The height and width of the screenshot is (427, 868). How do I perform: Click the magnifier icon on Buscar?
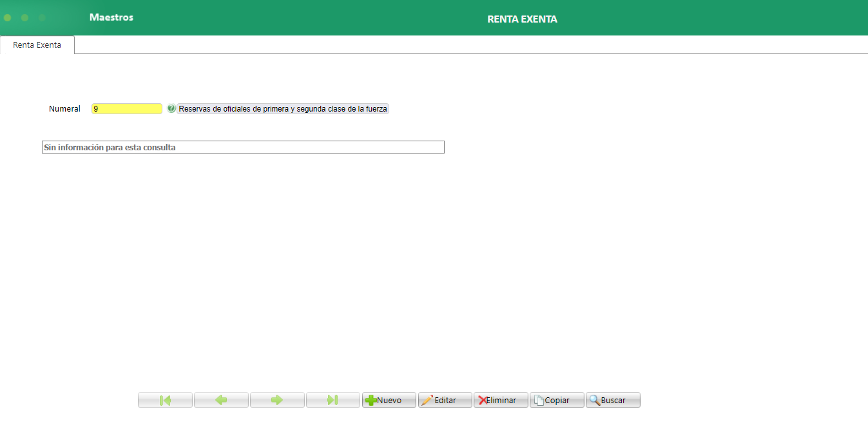point(595,400)
